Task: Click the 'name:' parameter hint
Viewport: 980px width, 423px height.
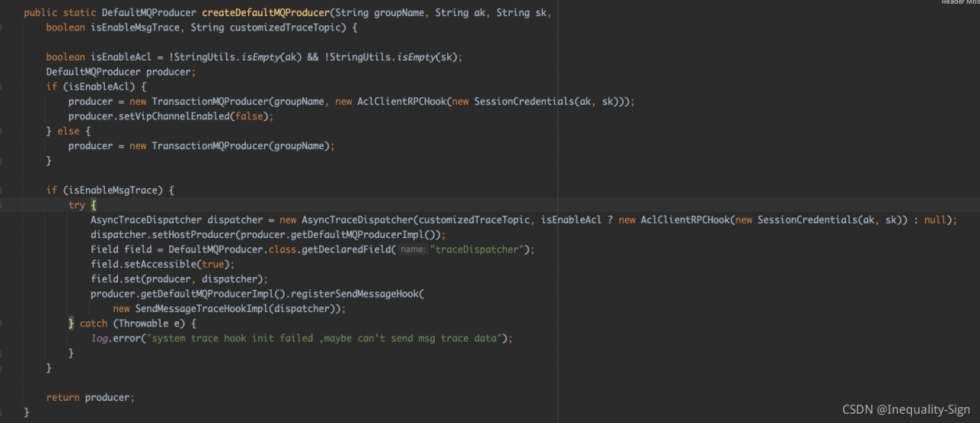Action: tap(413, 249)
